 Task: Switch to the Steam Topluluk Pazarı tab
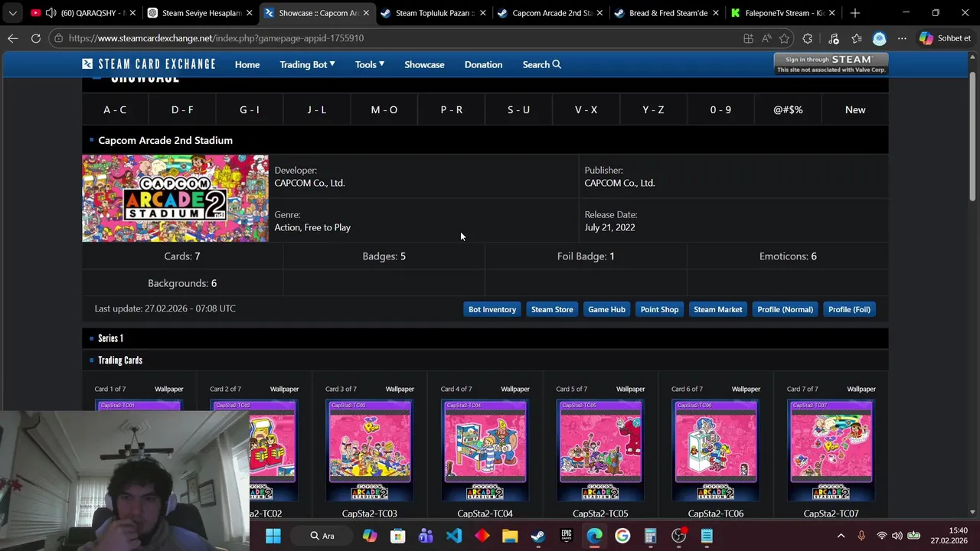point(433,13)
